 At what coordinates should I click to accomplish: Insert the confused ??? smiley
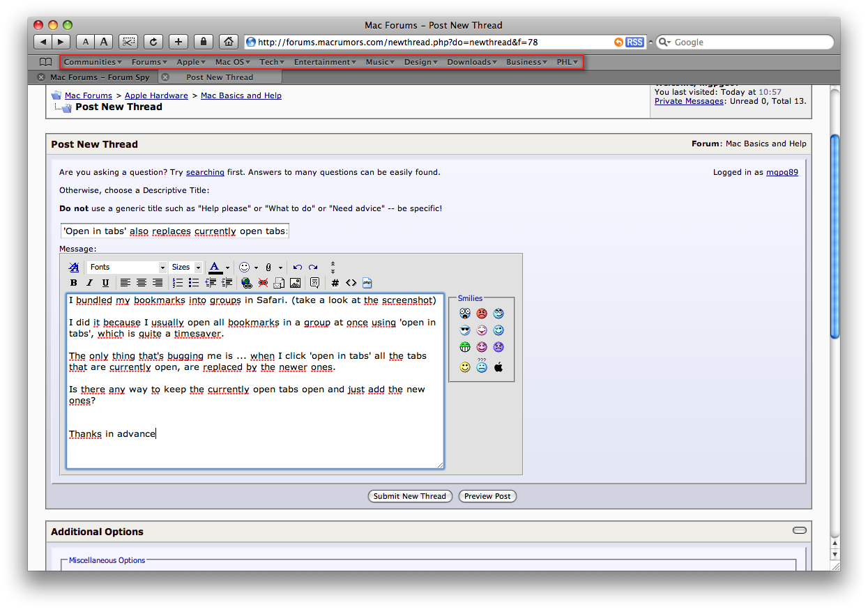click(482, 365)
